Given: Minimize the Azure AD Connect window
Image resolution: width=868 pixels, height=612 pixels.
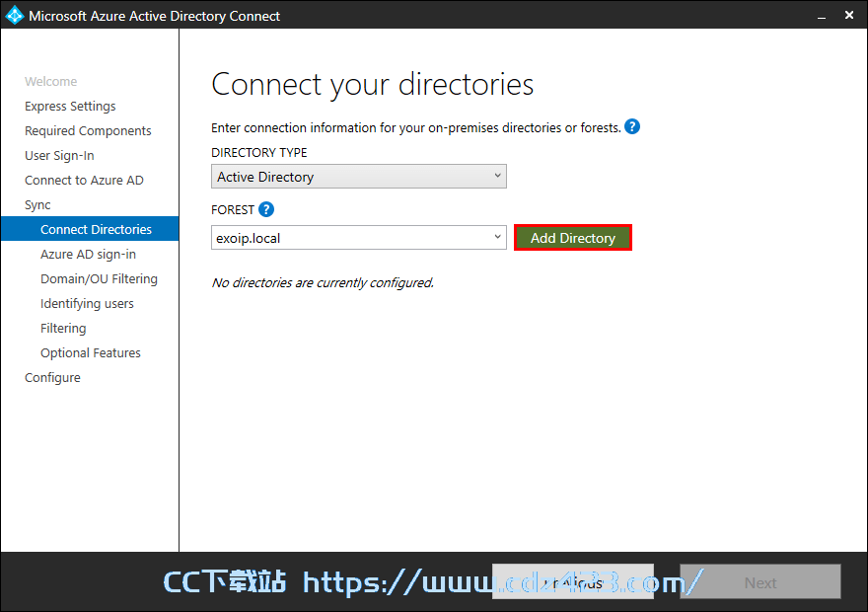Looking at the screenshot, I should [x=822, y=16].
